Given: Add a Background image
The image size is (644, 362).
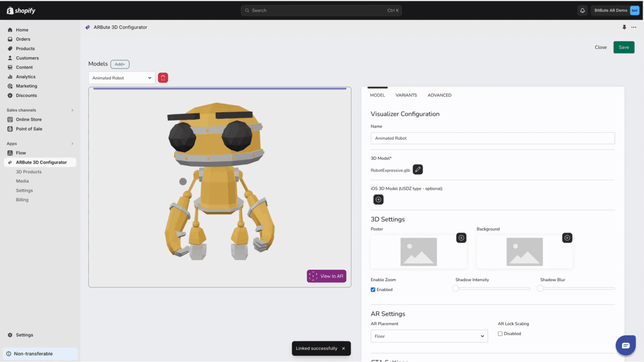Looking at the screenshot, I should click(567, 238).
